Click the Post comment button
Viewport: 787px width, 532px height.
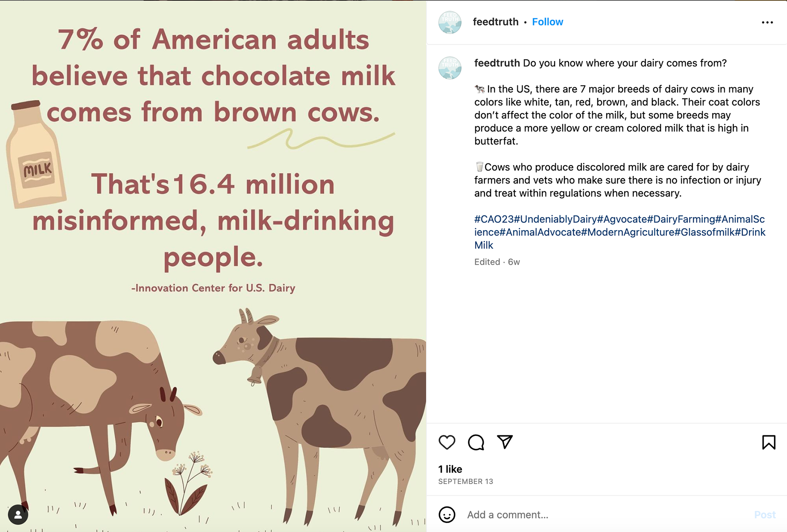click(x=765, y=515)
